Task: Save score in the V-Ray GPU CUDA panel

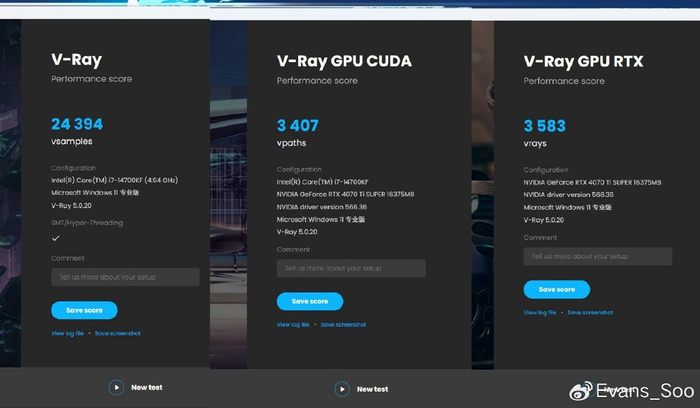Action: 310,301
